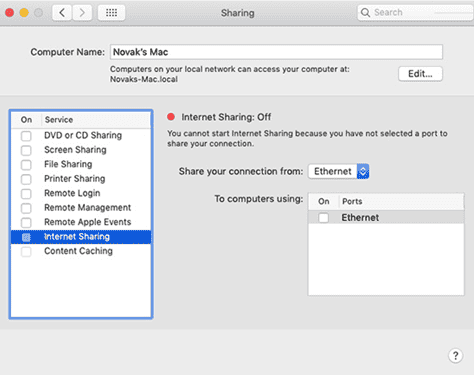Check the Printer Sharing box
The width and height of the screenshot is (474, 375).
26,179
